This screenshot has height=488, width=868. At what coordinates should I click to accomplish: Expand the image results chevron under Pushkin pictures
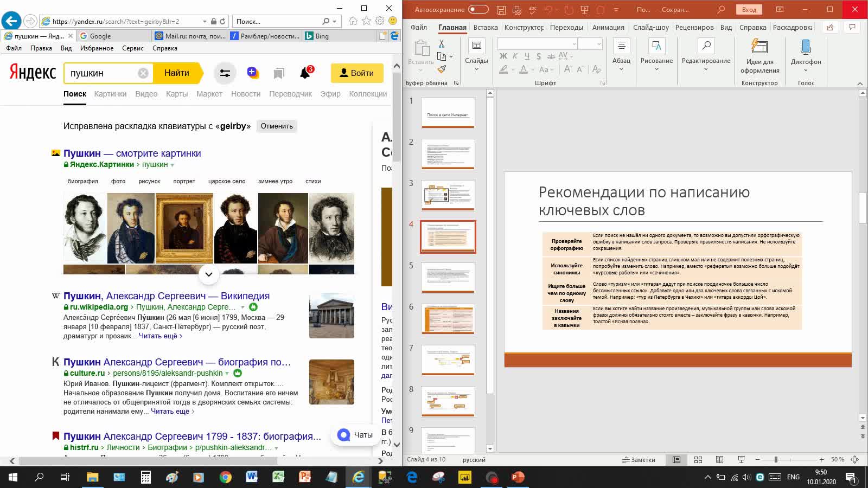coord(209,274)
